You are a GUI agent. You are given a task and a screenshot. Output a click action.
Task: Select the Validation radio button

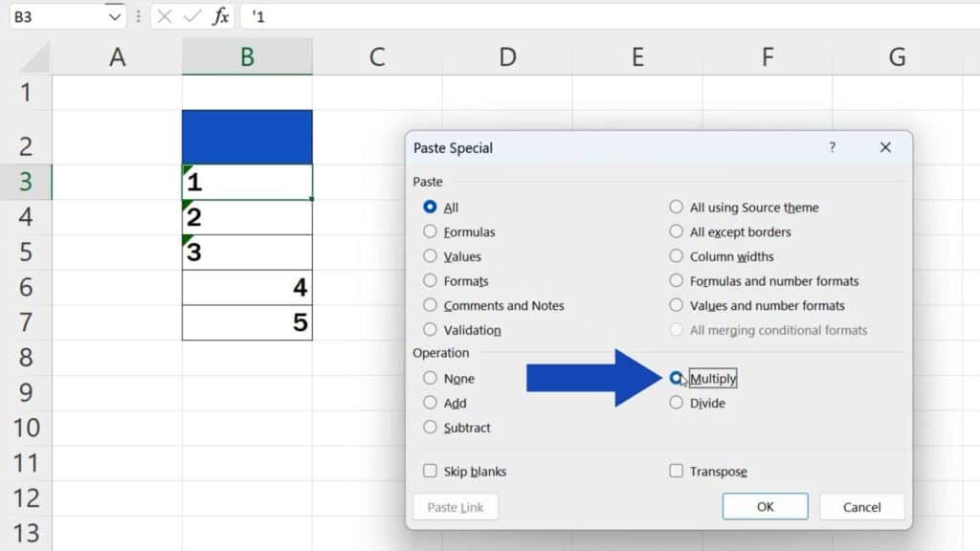point(430,330)
